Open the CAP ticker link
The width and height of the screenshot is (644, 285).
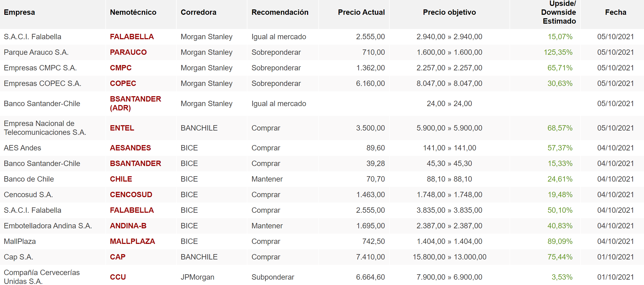click(x=118, y=257)
